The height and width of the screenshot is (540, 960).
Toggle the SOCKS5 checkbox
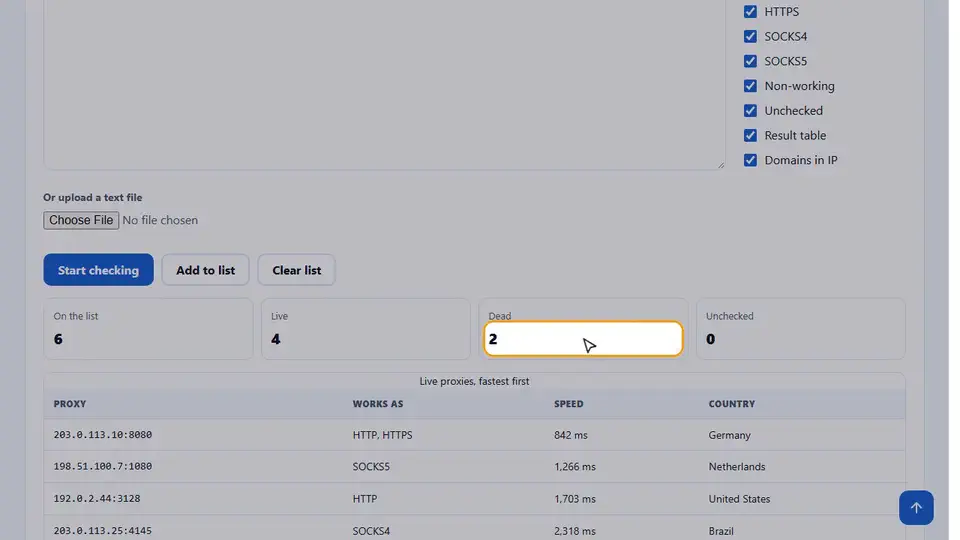[750, 61]
